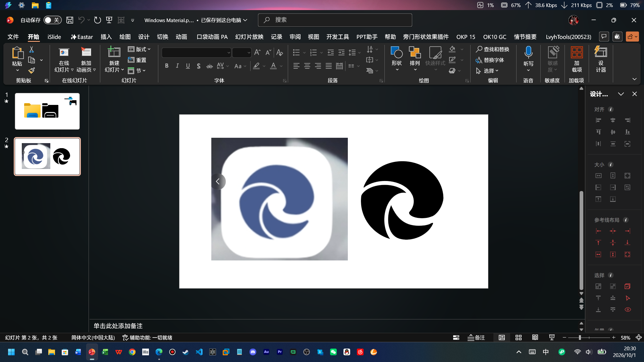Select slide 1 thumbnail
The height and width of the screenshot is (362, 644).
click(47, 111)
